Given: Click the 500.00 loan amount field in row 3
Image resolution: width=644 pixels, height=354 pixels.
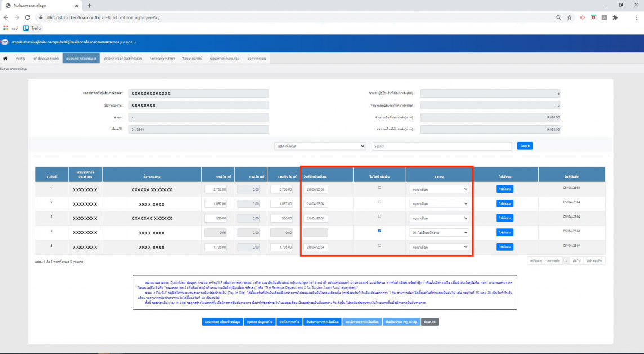Looking at the screenshot, I should point(216,218).
